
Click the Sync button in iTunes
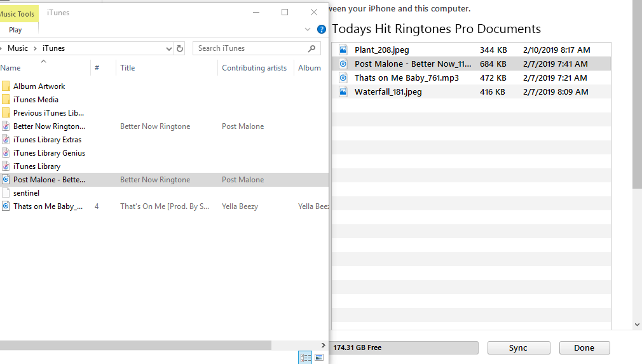click(518, 347)
